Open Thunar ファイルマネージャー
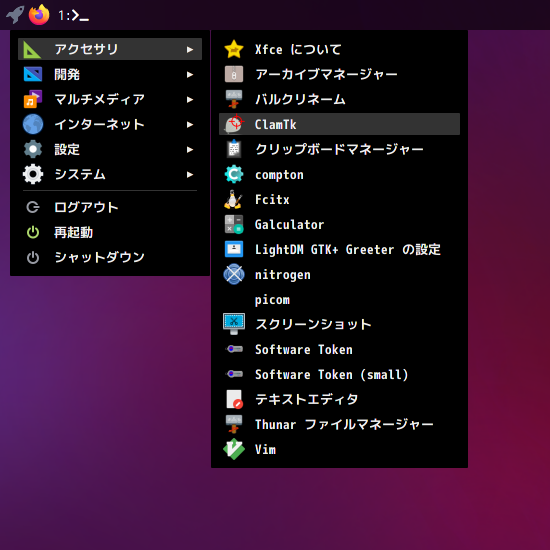 pos(339,424)
